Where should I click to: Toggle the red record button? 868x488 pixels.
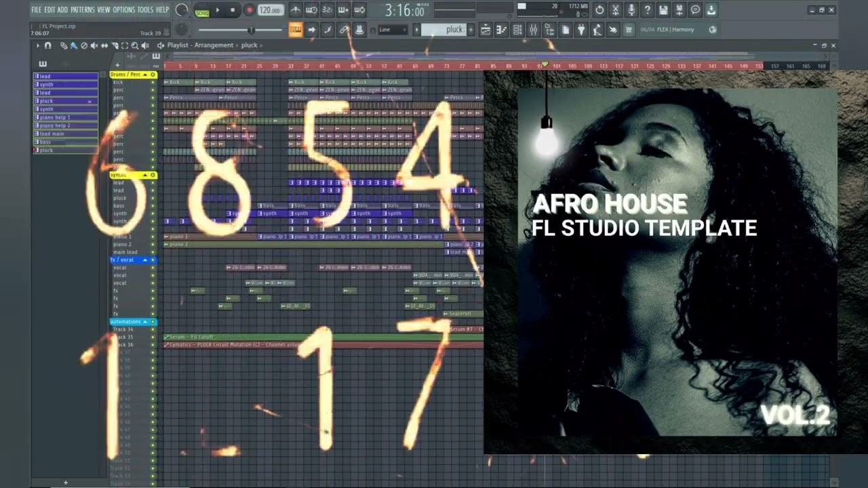pyautogui.click(x=250, y=10)
